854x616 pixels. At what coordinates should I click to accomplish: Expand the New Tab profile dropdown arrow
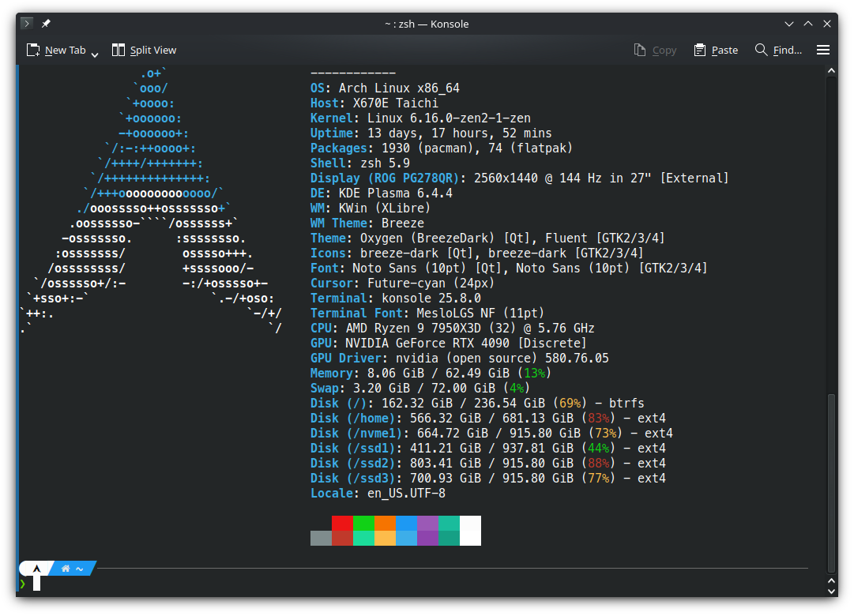[x=95, y=54]
